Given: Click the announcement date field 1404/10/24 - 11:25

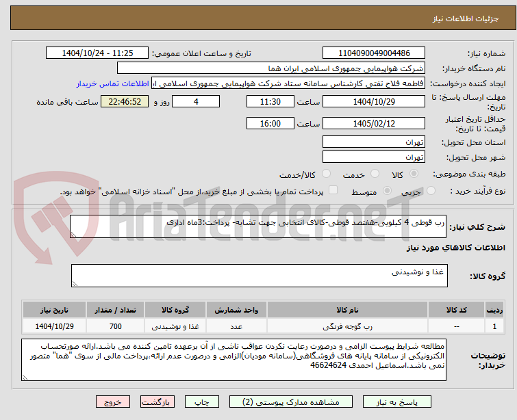Looking at the screenshot, I should click(x=97, y=53).
